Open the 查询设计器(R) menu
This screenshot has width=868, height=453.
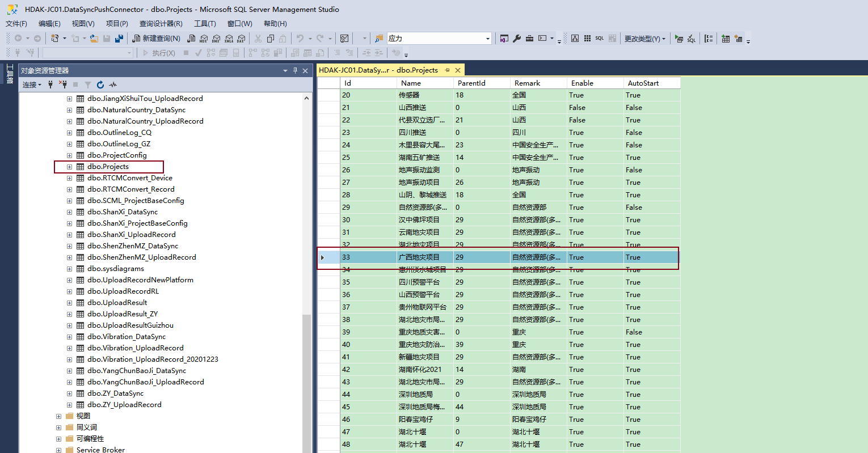161,23
